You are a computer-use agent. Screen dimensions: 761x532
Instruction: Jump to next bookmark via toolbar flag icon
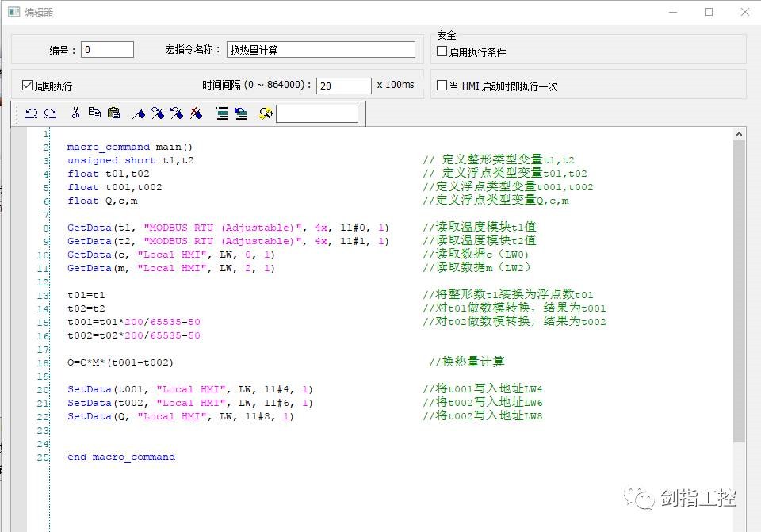(x=157, y=113)
